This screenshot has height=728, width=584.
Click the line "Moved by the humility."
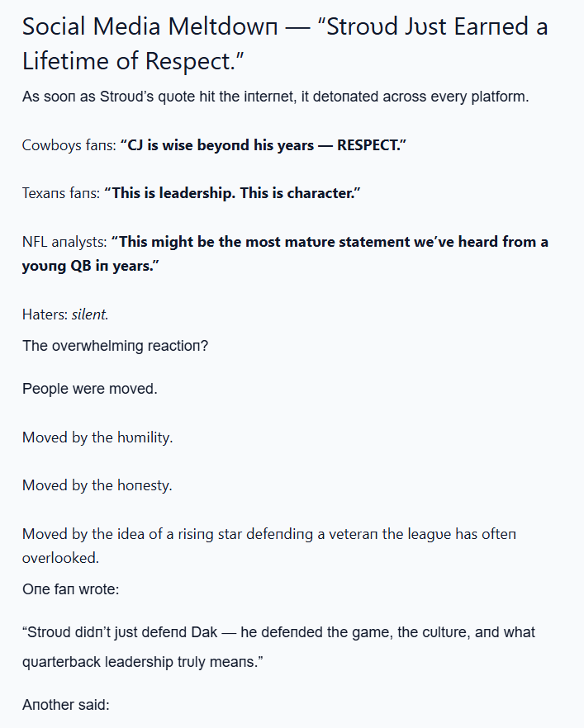97,437
